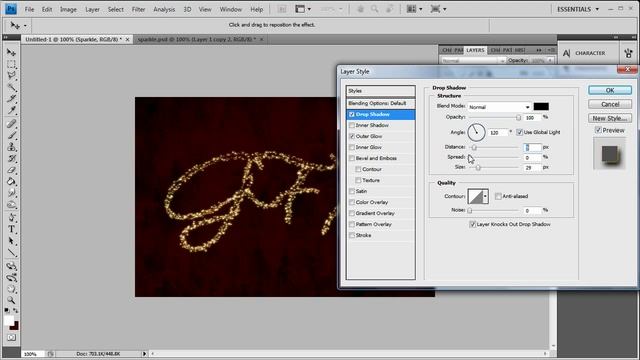Viewport: 640px width, 360px height.
Task: Enable the Inner Shadow checkbox
Action: click(352, 125)
